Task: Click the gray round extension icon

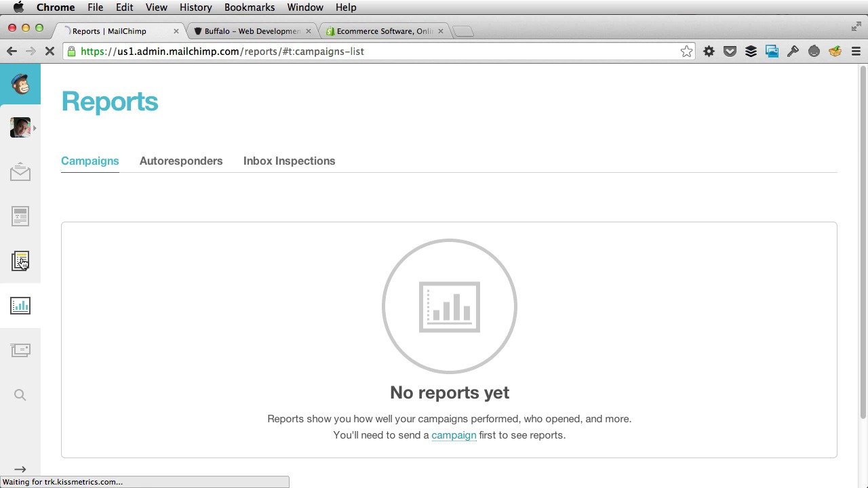Action: click(814, 52)
